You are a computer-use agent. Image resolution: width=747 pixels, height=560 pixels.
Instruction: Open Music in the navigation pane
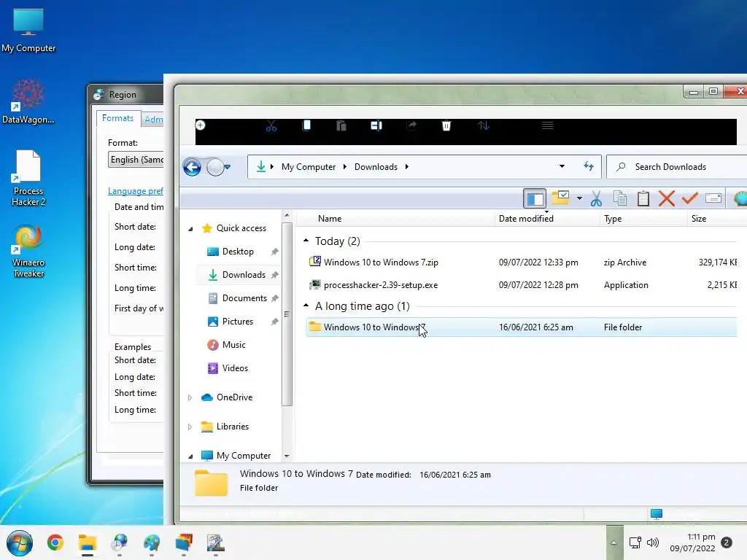[x=233, y=345]
